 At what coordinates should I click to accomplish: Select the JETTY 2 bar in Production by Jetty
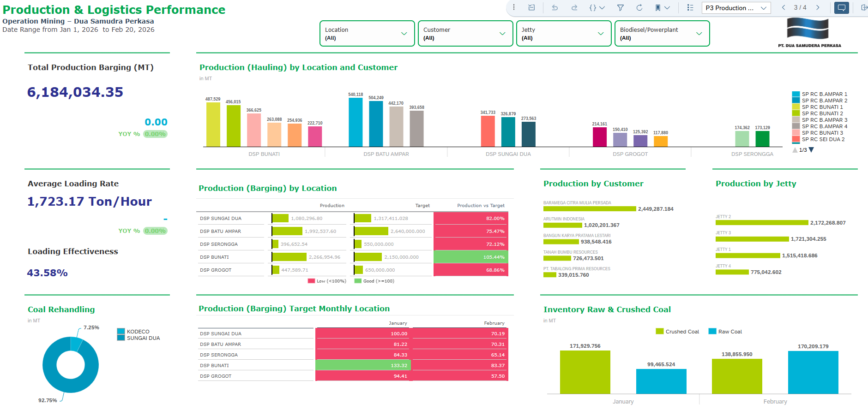pos(762,223)
